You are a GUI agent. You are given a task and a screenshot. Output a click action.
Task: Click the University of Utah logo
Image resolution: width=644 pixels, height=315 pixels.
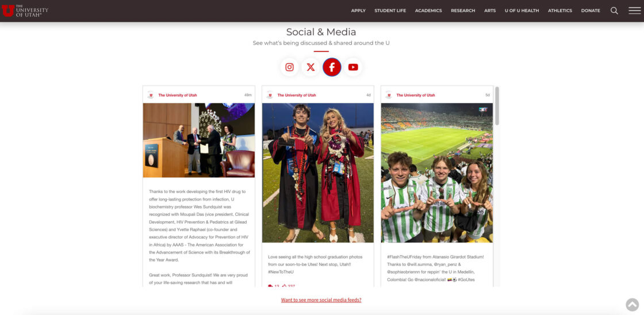(x=25, y=11)
